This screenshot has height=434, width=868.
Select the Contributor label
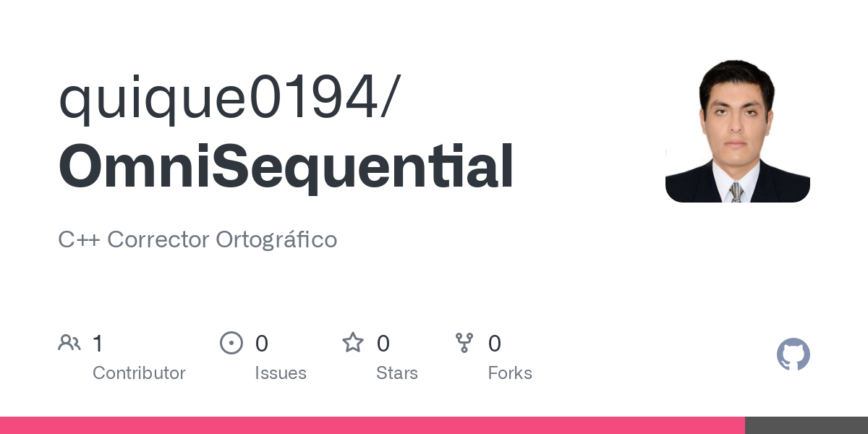[x=139, y=373]
